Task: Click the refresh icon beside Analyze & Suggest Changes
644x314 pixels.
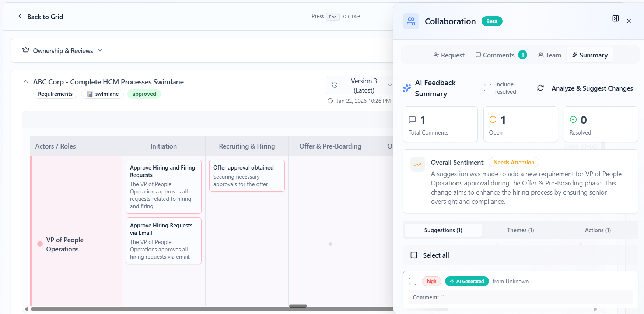Action: tap(540, 88)
